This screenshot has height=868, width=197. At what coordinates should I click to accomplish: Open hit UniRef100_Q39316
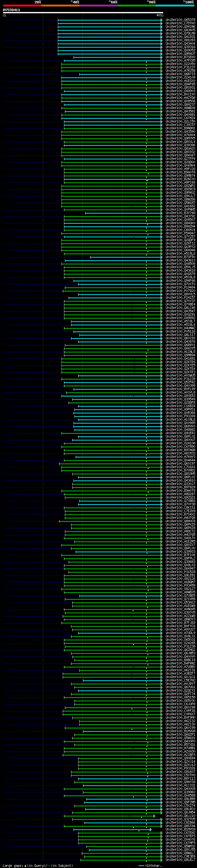(x=180, y=47)
